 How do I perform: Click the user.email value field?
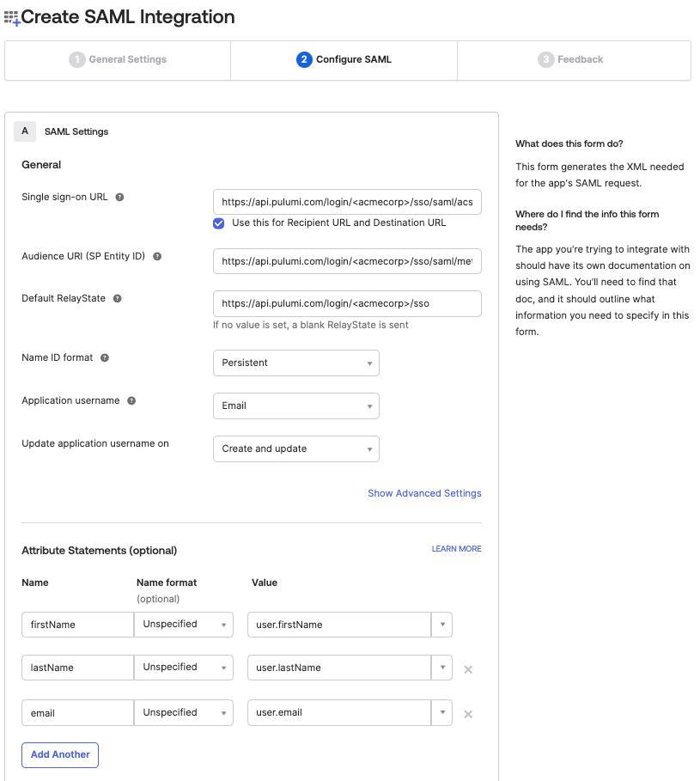tap(339, 713)
